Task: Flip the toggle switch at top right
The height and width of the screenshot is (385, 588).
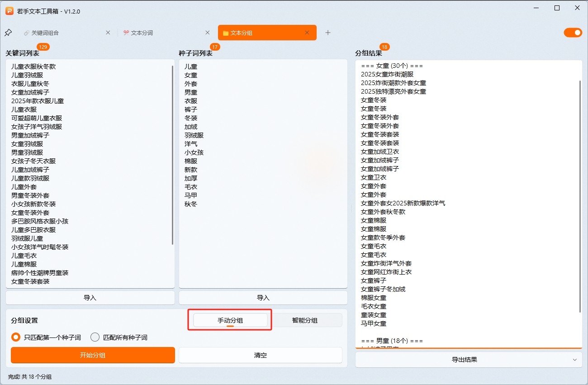Action: pos(573,33)
